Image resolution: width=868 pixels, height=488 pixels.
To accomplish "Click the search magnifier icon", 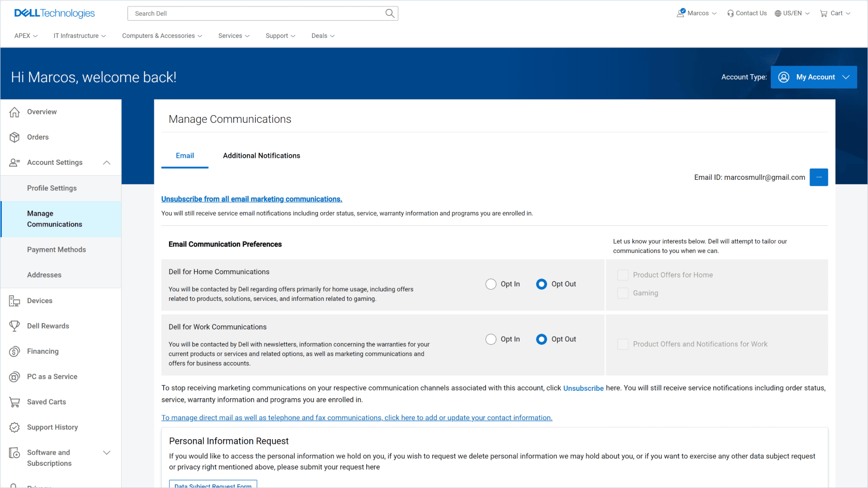I will coord(389,13).
